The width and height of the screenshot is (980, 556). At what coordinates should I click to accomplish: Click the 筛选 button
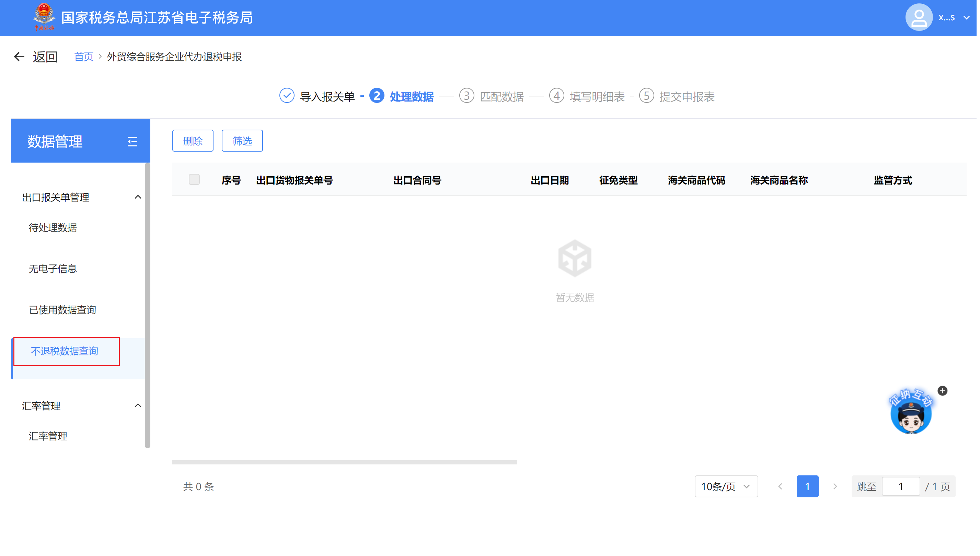point(243,141)
